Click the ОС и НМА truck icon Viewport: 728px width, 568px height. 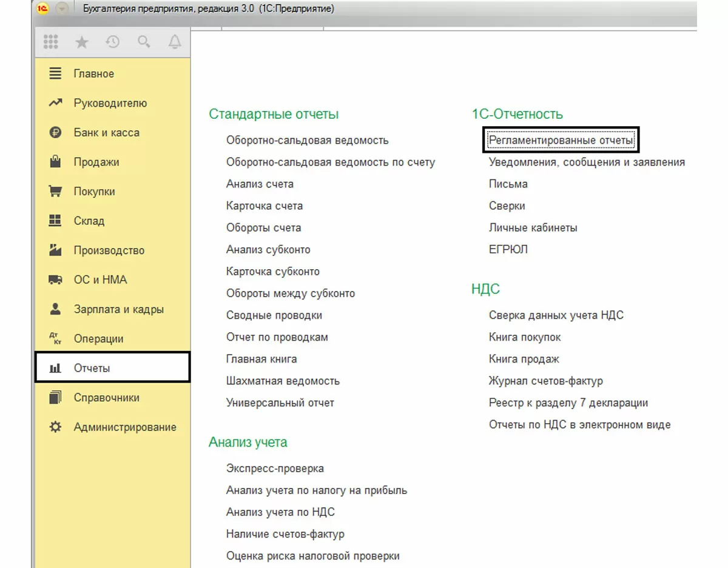(x=55, y=279)
